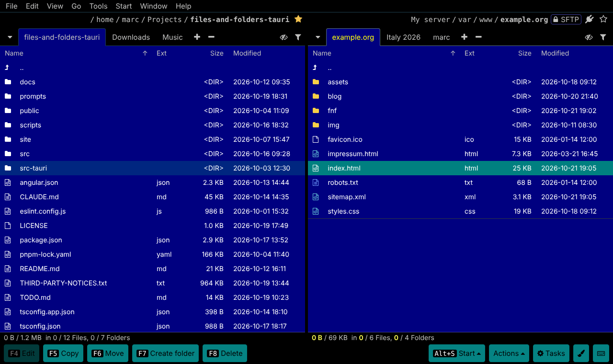Click the SFTP lock badge
Viewport: 613px width, 364px height.
tap(566, 20)
